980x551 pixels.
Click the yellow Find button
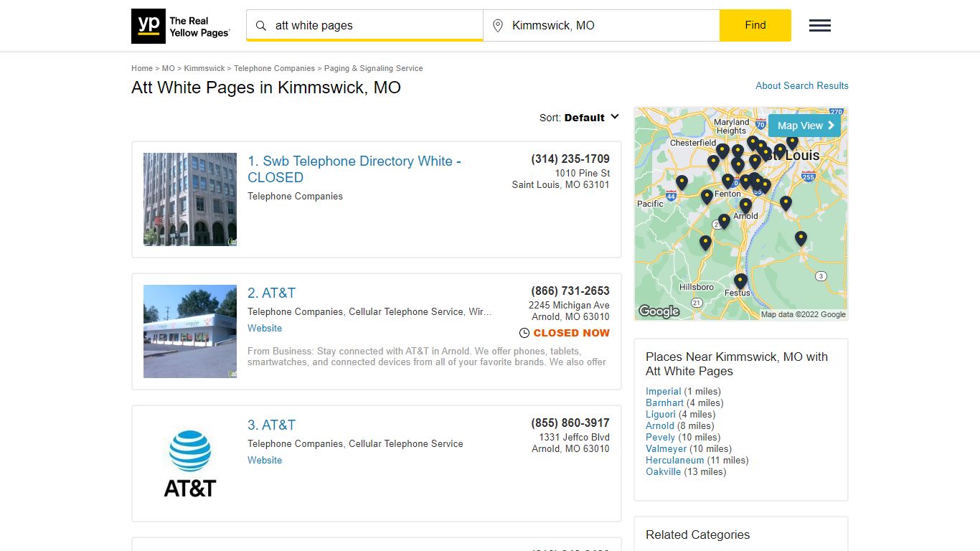click(755, 25)
